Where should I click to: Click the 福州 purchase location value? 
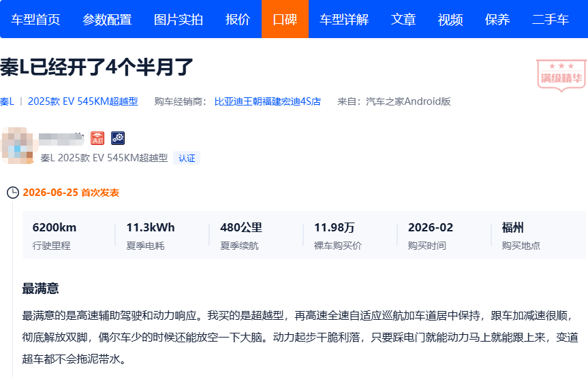click(x=512, y=227)
